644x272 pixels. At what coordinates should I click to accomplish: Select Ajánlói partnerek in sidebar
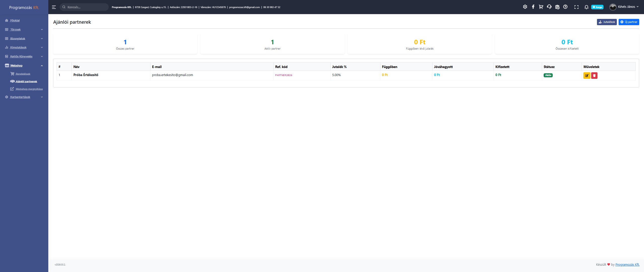click(x=26, y=81)
